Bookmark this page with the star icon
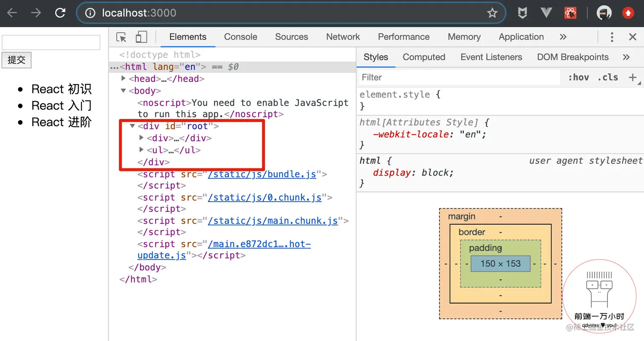Viewport: 644px width, 341px height. pos(492,13)
